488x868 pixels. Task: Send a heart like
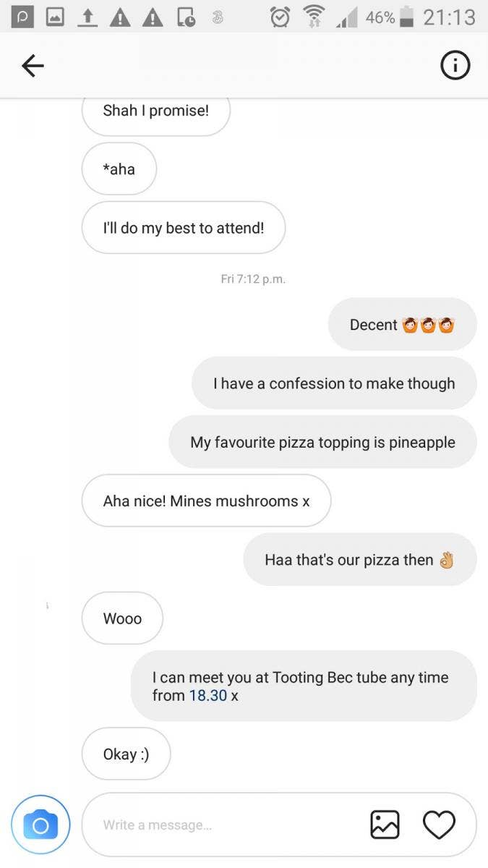pos(439,825)
